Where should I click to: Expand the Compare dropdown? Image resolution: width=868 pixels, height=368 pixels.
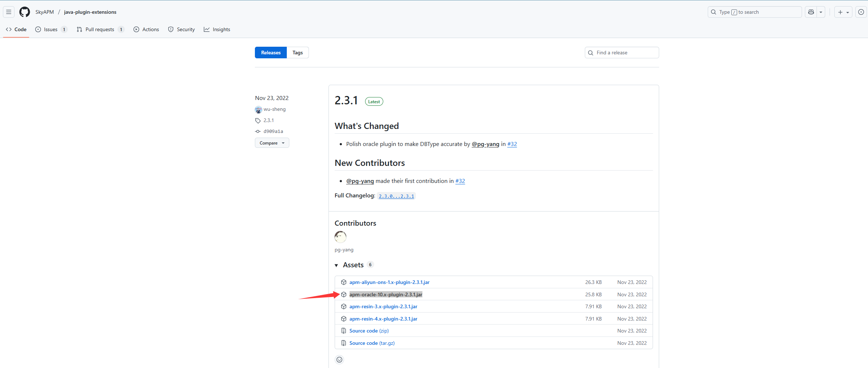click(272, 143)
